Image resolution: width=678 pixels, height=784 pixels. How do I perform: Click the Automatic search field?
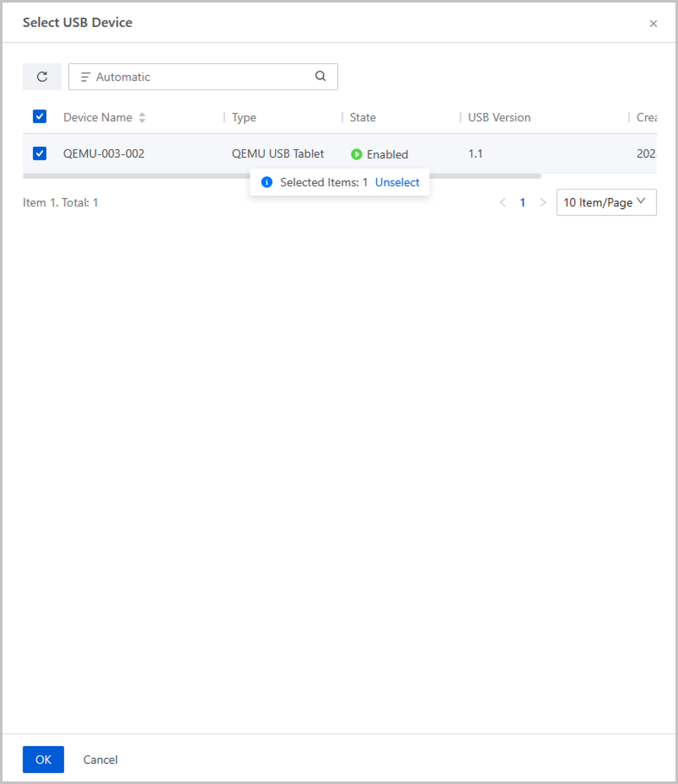tap(198, 77)
